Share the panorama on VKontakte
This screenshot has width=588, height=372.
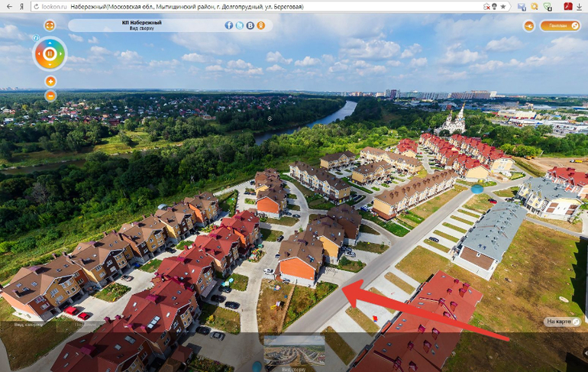pos(250,25)
